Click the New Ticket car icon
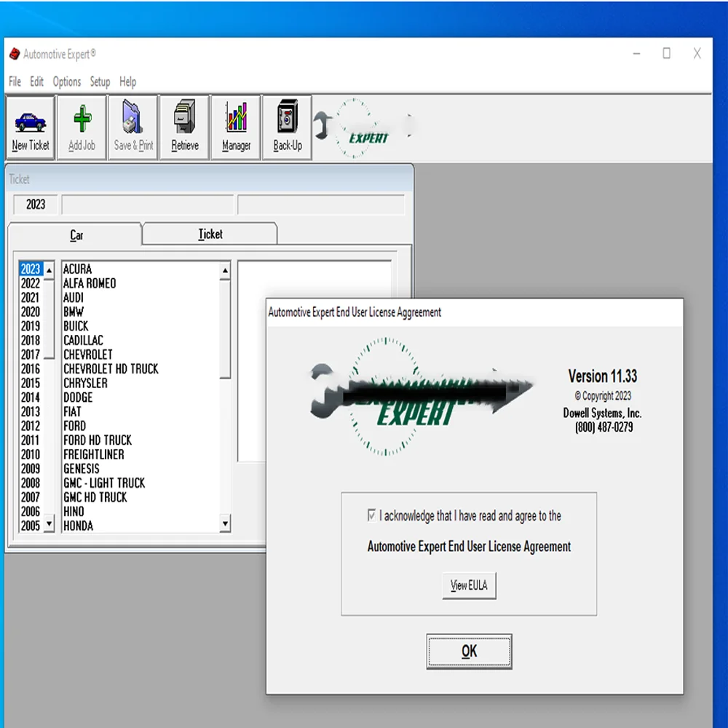This screenshot has height=728, width=728. click(x=31, y=127)
